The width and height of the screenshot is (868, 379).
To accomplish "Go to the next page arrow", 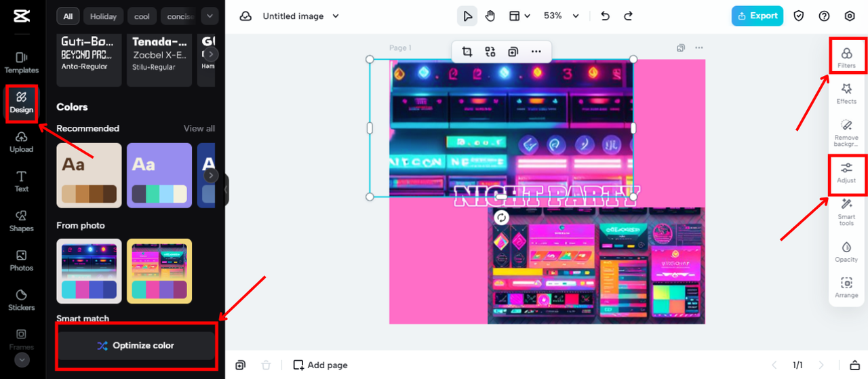I will pos(822,365).
